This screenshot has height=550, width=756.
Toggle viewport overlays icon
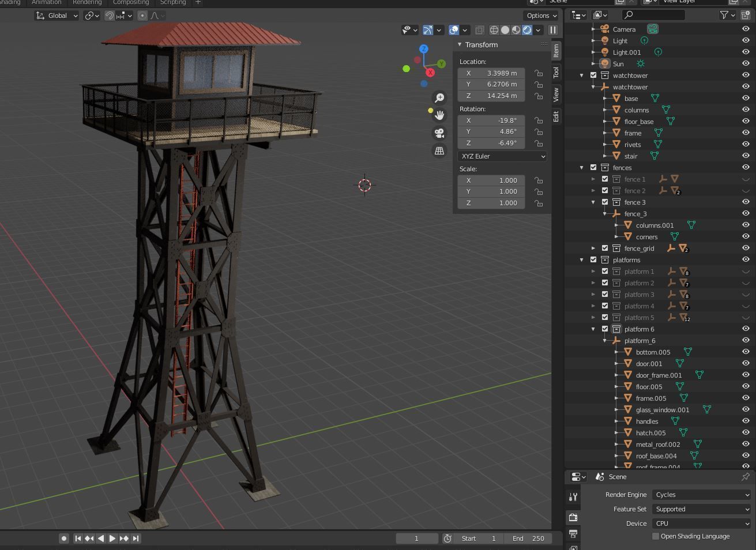tap(454, 30)
